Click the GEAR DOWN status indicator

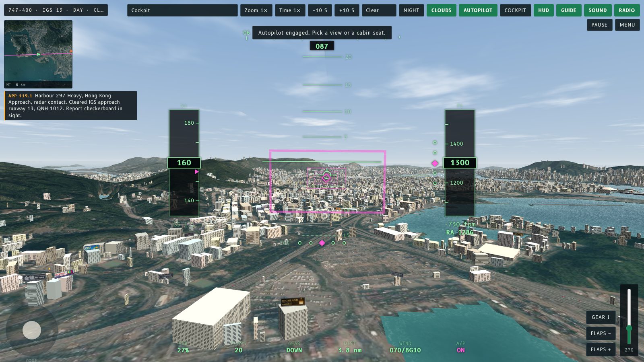tap(294, 347)
